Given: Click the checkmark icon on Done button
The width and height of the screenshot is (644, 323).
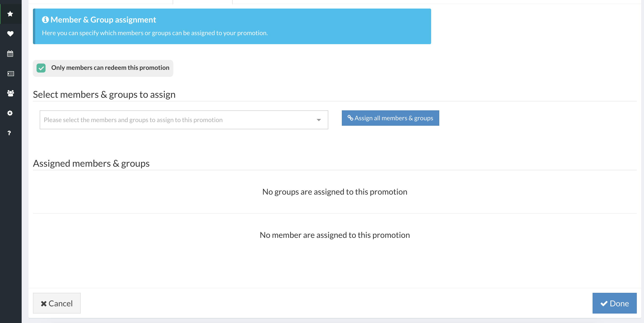Looking at the screenshot, I should pos(604,303).
